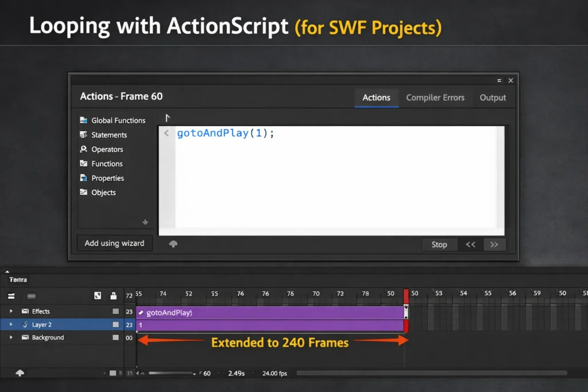Adjust the timeline zoom slider
This screenshot has height=392, width=588.
point(171,373)
